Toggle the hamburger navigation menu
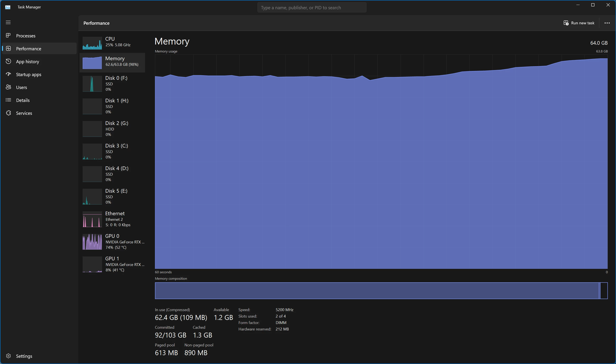Image resolution: width=616 pixels, height=364 pixels. 8,22
